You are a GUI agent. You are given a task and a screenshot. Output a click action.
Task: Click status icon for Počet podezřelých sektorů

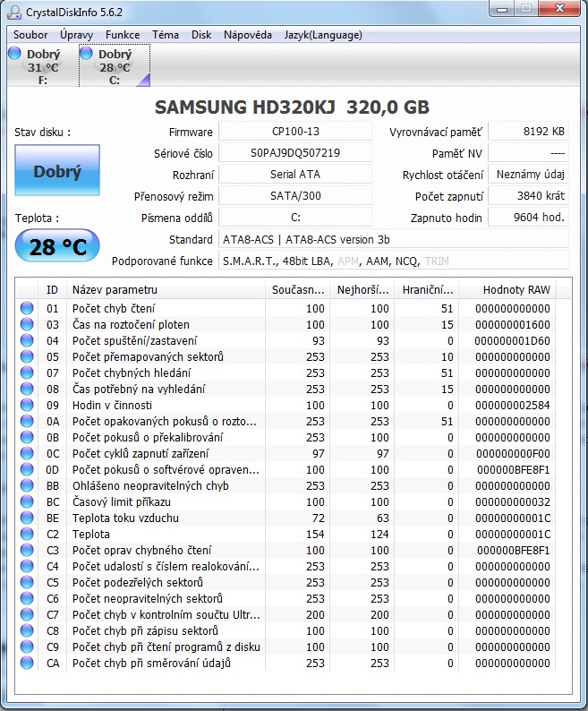point(27,582)
